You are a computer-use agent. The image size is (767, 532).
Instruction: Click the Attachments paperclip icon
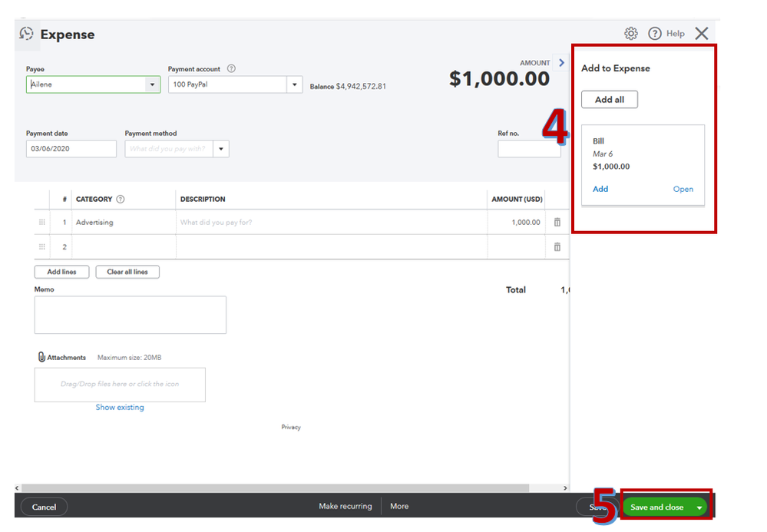click(41, 357)
